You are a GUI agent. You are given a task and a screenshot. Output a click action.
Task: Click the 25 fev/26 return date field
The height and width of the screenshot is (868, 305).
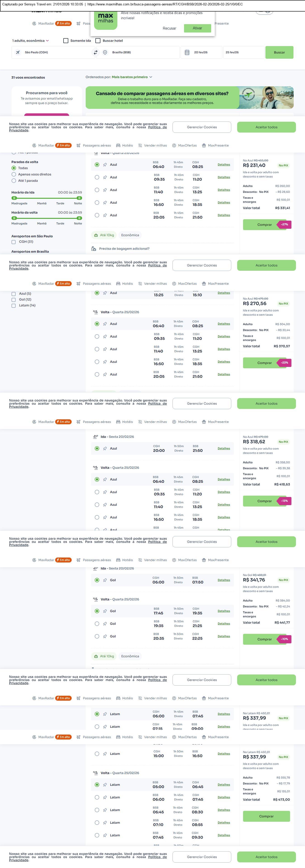click(x=243, y=52)
